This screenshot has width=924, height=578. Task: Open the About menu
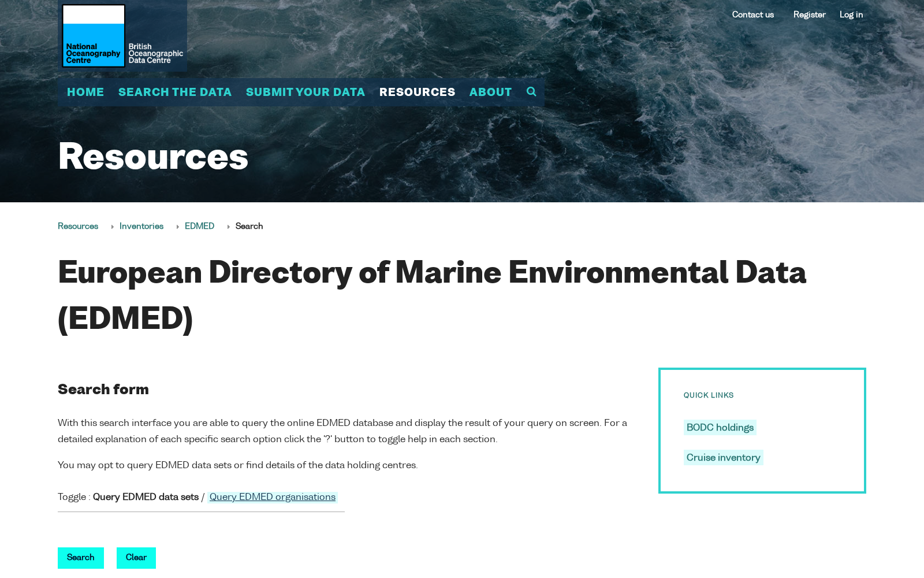pyautogui.click(x=491, y=92)
